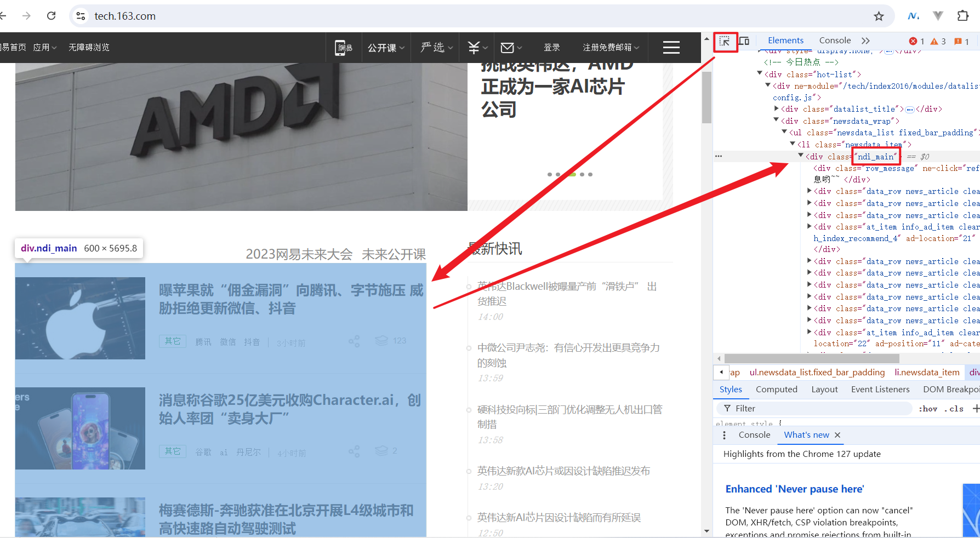This screenshot has height=538, width=980.
Task: Collapse the hot-list div node
Action: click(x=760, y=73)
